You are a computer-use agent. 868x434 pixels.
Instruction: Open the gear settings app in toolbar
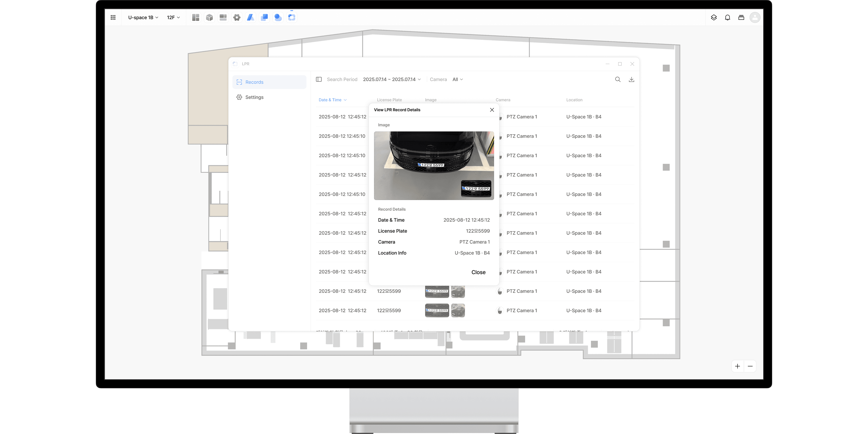(x=237, y=18)
